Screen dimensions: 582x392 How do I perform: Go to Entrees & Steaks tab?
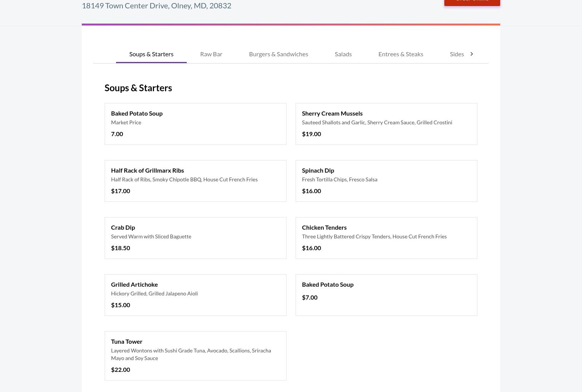point(400,54)
